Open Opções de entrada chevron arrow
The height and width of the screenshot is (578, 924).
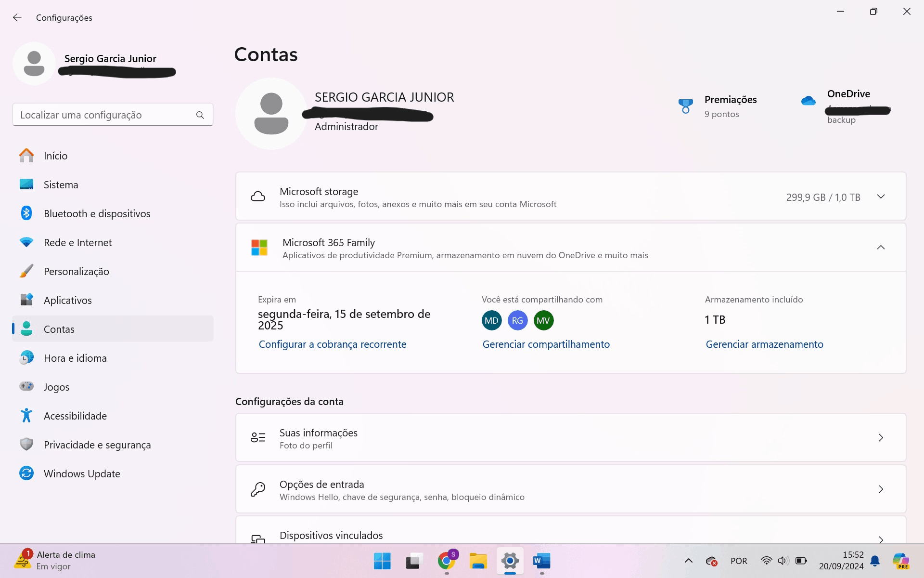[881, 489]
